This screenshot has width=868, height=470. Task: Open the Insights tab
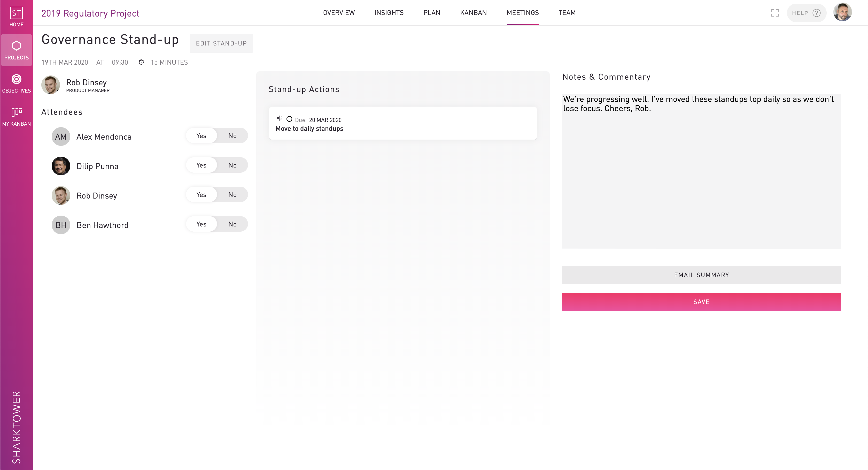[x=389, y=13]
